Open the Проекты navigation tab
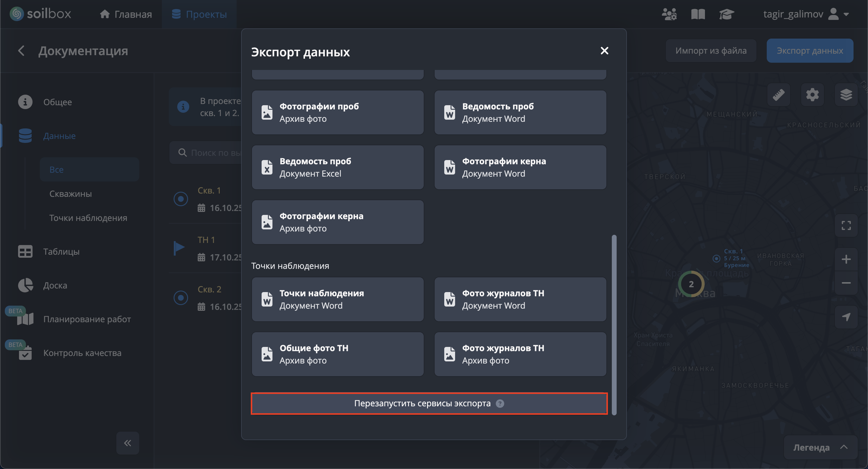868x469 pixels. (x=199, y=14)
